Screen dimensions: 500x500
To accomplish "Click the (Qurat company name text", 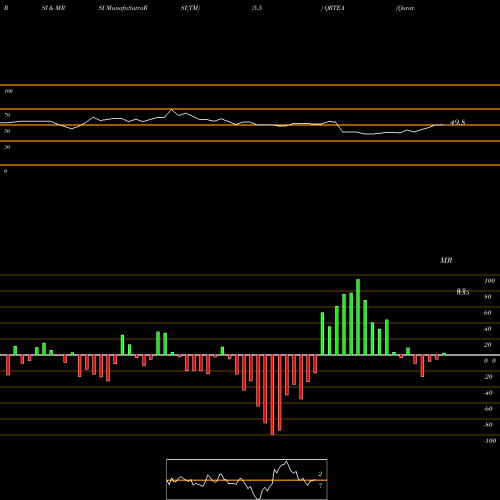I will [405, 8].
